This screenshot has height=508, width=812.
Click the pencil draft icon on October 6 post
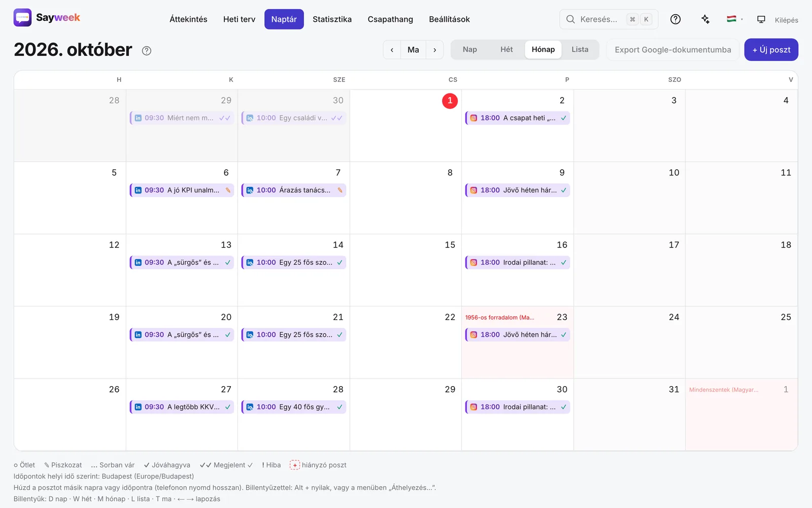(228, 190)
